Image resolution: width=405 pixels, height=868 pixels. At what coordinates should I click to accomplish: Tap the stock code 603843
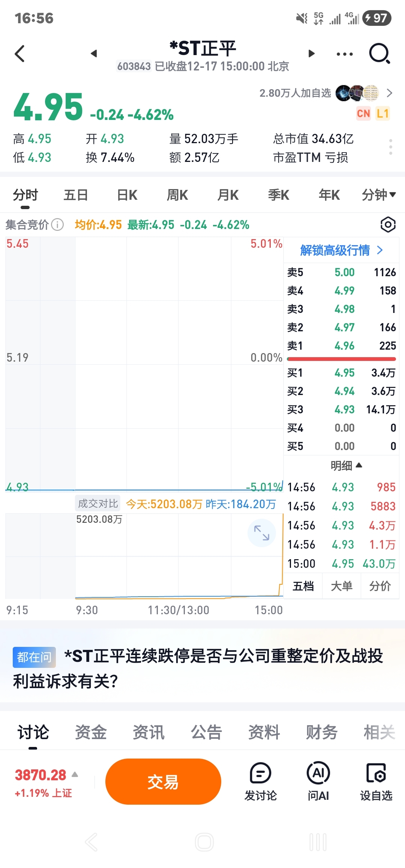(134, 66)
